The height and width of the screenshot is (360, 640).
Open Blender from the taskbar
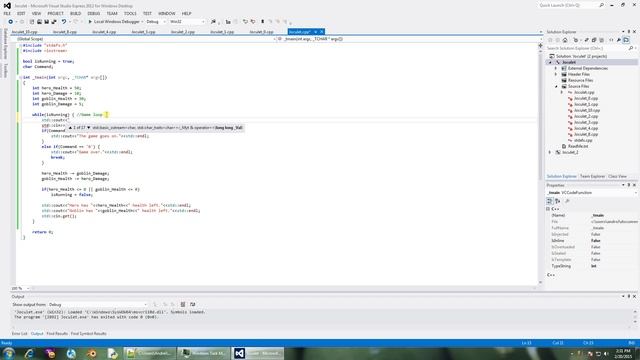(92, 353)
